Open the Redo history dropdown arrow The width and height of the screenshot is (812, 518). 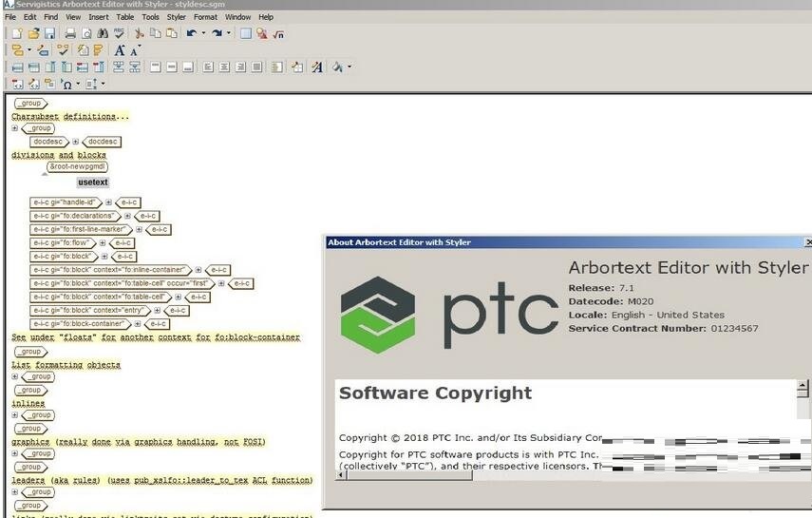pos(228,33)
